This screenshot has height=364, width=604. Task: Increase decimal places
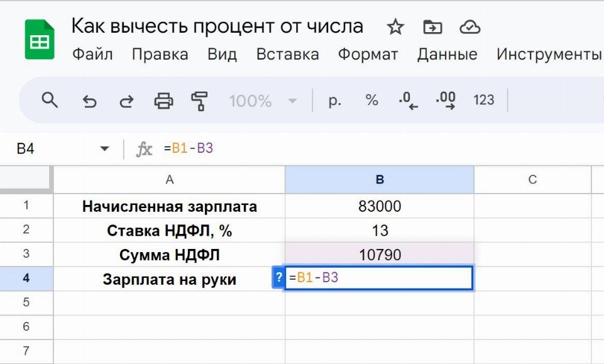pos(446,101)
